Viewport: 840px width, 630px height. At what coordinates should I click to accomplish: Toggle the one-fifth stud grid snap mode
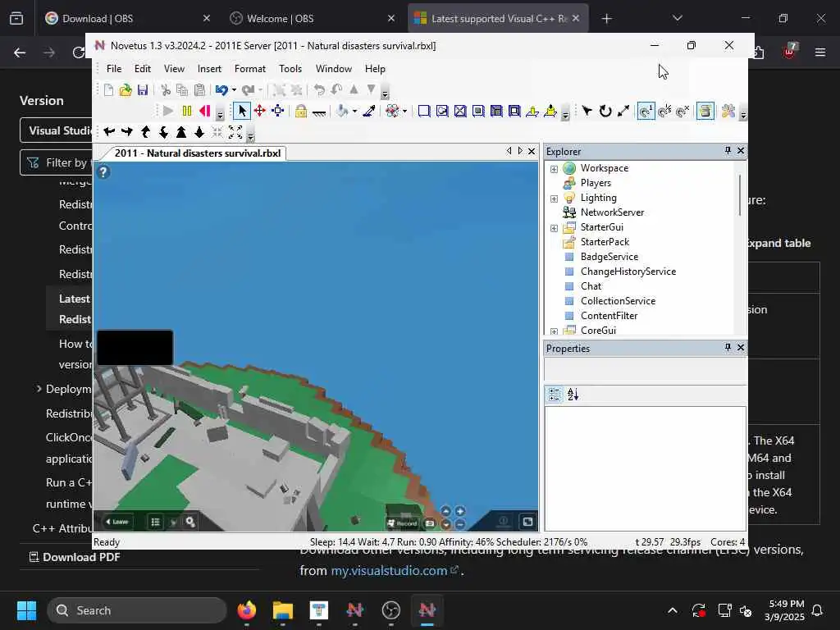pos(664,111)
